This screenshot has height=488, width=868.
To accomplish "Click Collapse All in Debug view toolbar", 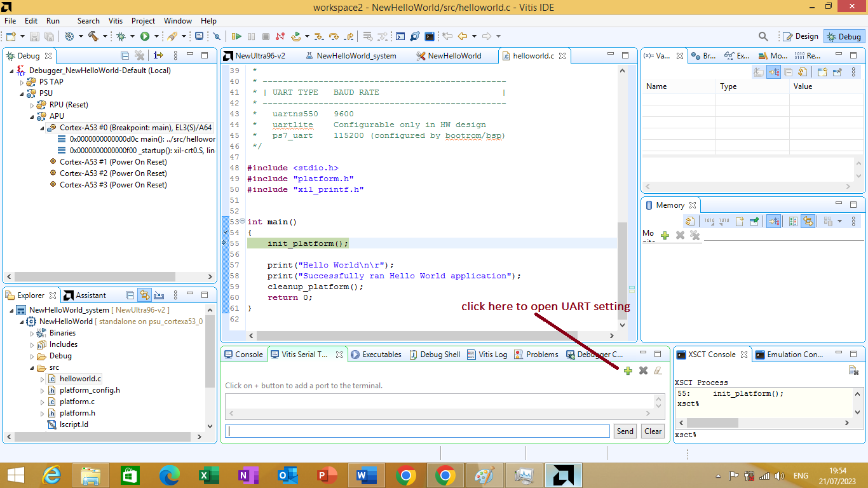I will [125, 55].
